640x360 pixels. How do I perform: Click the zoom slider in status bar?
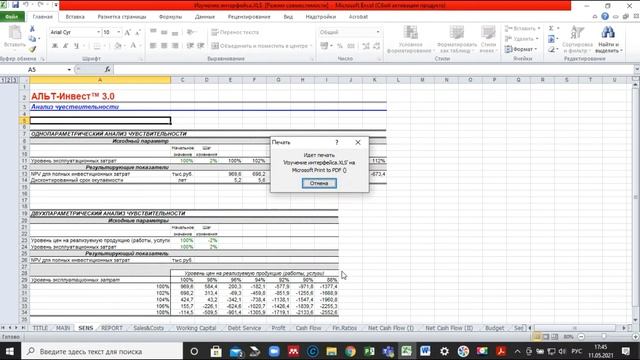[604, 337]
